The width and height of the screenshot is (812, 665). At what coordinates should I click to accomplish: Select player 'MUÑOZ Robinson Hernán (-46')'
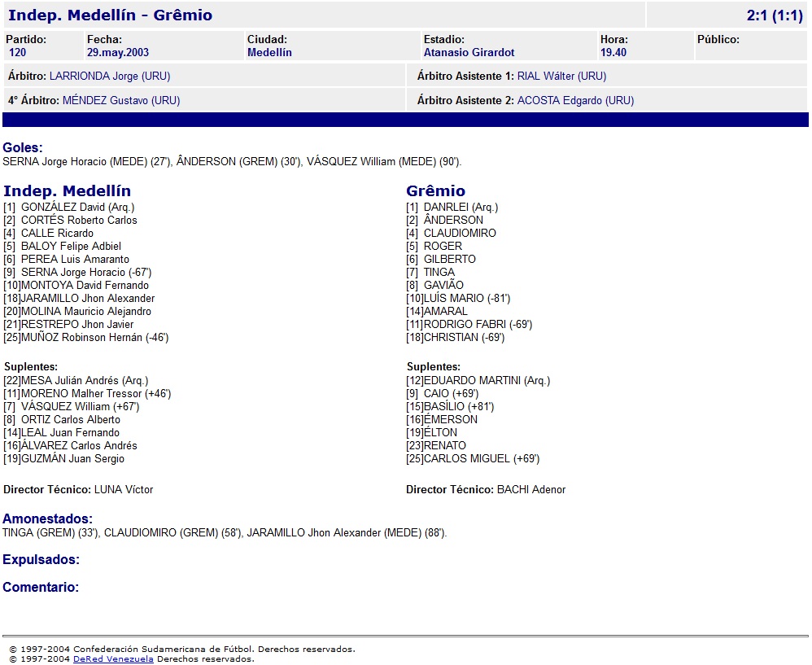94,337
